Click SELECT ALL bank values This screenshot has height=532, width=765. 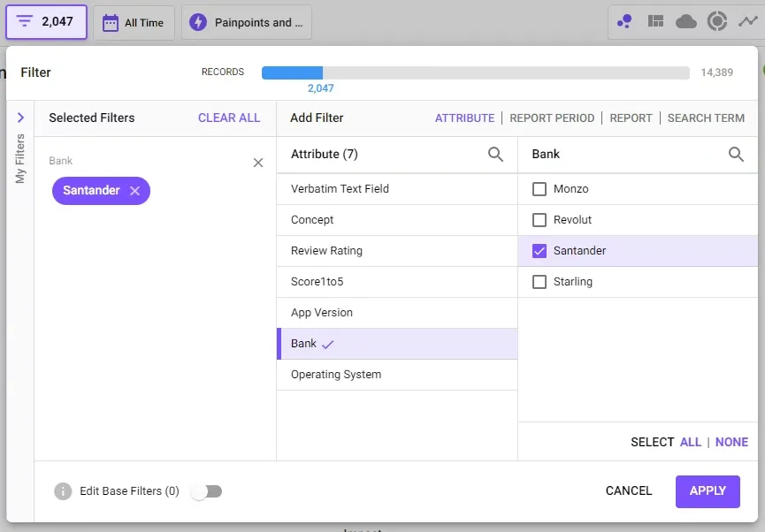click(x=691, y=442)
